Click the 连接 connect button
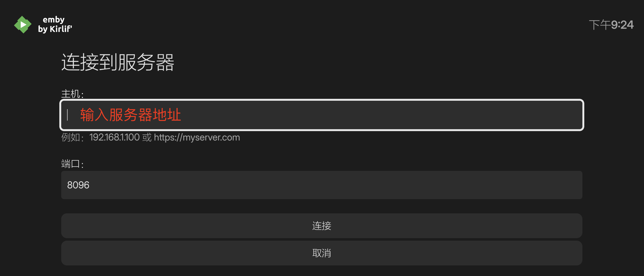Image resolution: width=644 pixels, height=276 pixels. coord(322,226)
